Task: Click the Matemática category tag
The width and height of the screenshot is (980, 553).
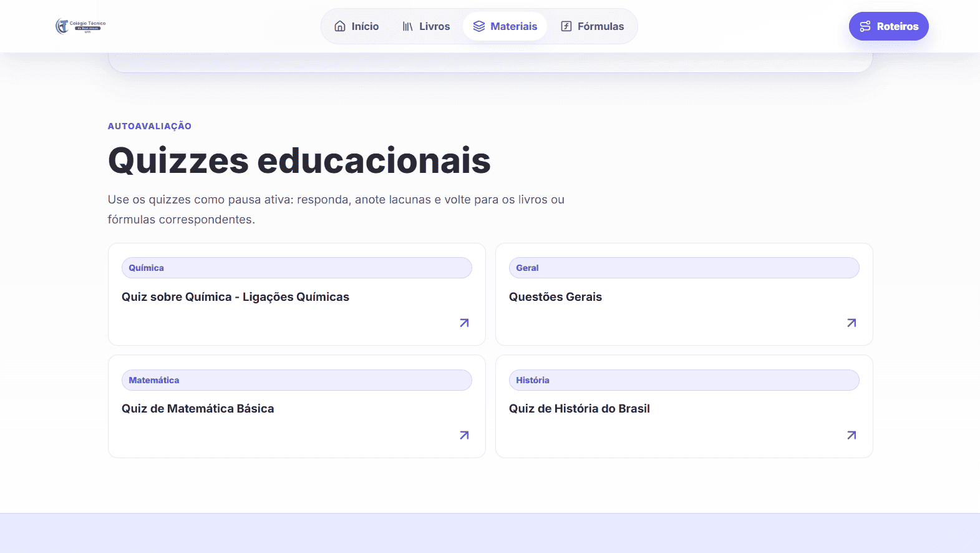Action: [x=297, y=380]
